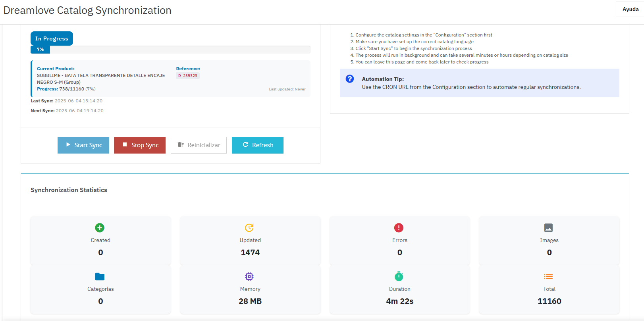Click the Synchronization Statistics heading
644x321 pixels.
click(x=69, y=190)
